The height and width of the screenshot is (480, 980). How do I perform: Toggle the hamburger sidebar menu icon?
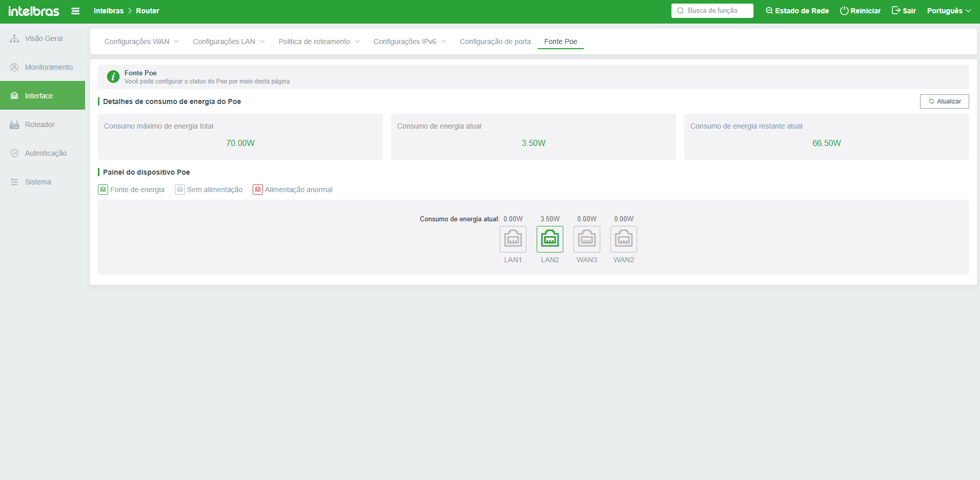[x=75, y=11]
